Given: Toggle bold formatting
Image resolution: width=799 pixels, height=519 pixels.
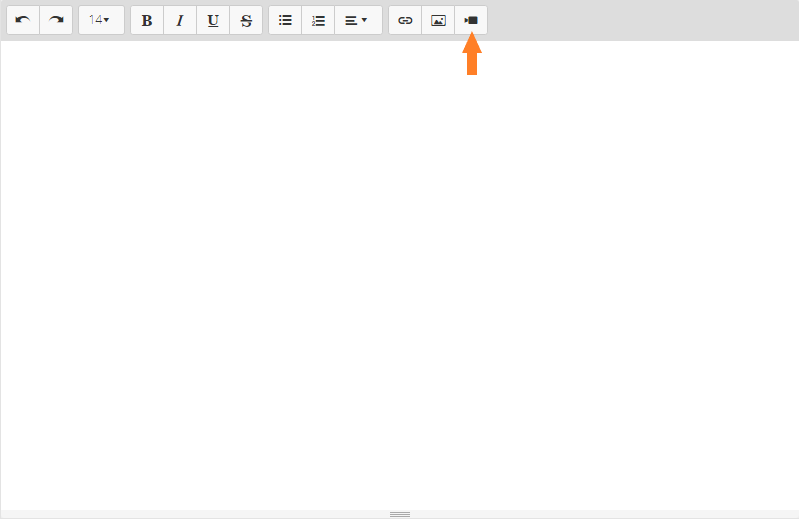Looking at the screenshot, I should [x=147, y=20].
